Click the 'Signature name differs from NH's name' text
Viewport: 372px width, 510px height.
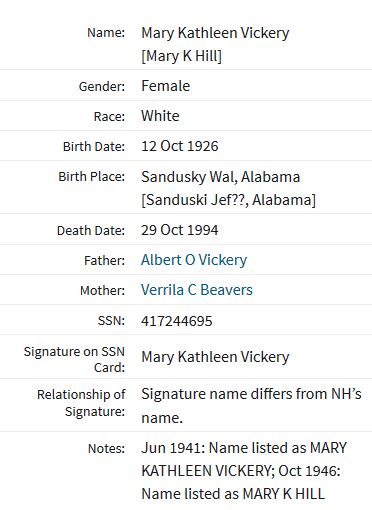point(251,406)
